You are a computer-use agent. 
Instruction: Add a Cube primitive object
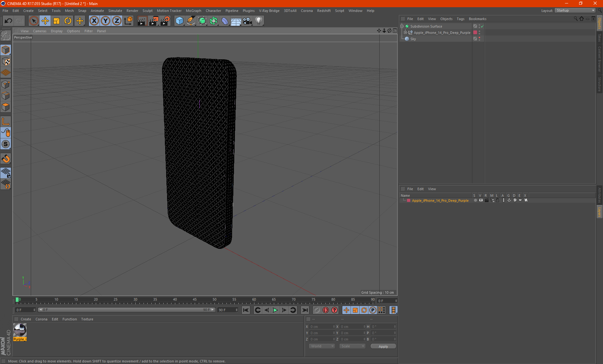click(x=179, y=21)
